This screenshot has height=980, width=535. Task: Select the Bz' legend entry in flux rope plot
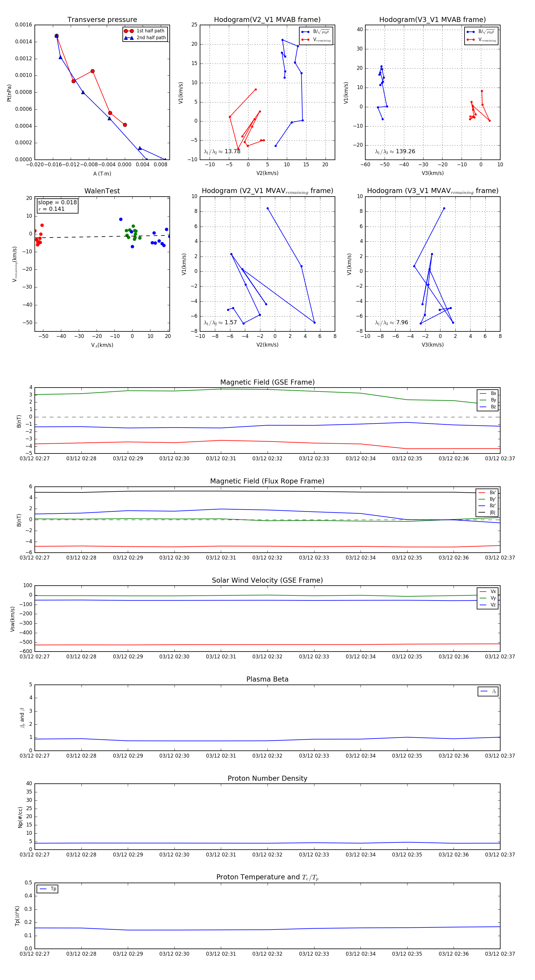point(487,506)
